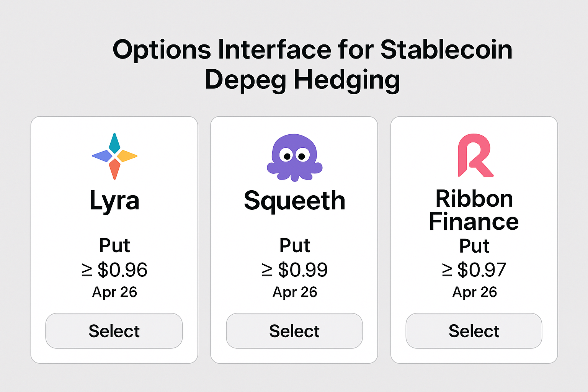Select the Lyra protocol card
The image size is (588, 392).
(114, 331)
